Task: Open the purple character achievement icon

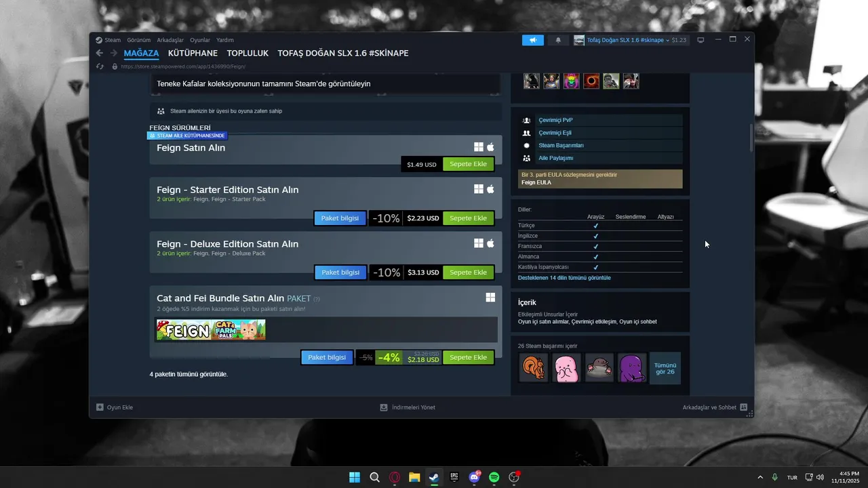Action: [632, 368]
